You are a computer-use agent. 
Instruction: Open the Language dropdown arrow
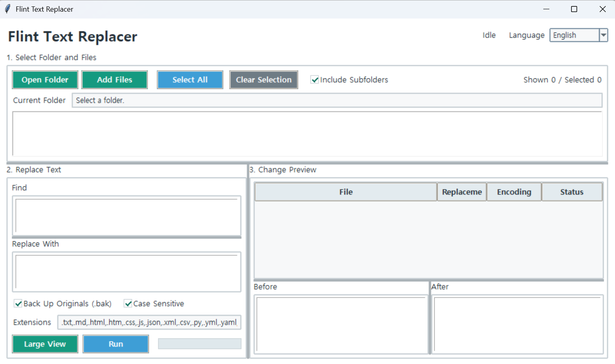(603, 35)
